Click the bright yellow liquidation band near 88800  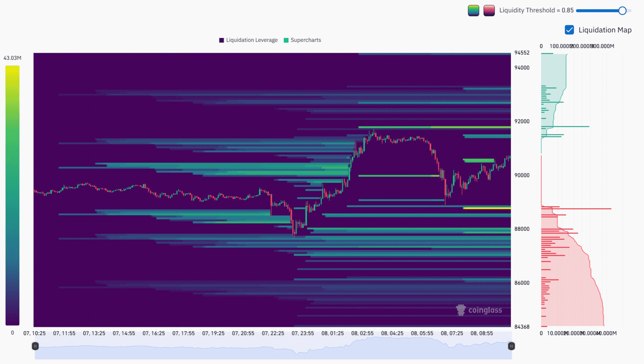click(487, 208)
